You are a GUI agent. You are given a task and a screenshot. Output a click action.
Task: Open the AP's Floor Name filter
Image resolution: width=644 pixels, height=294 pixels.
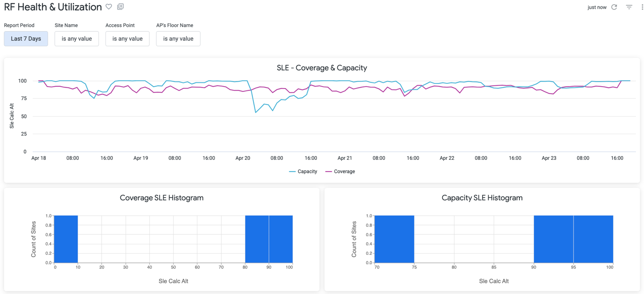click(178, 39)
